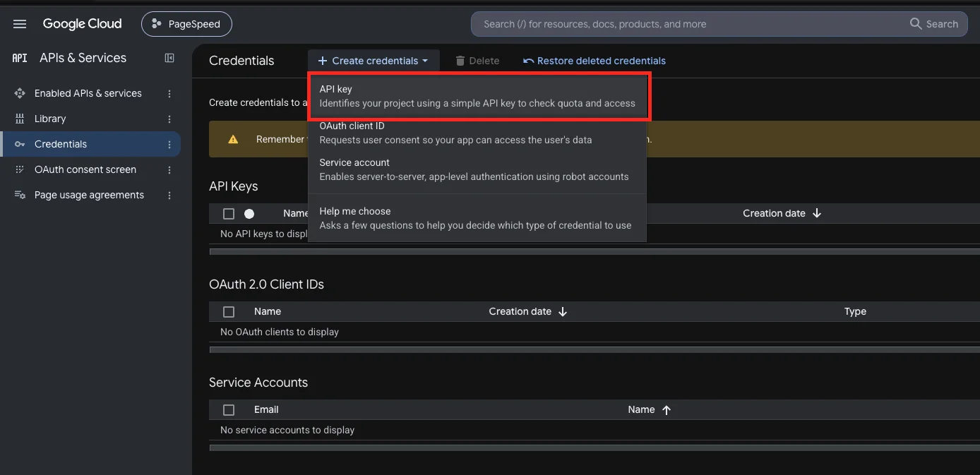Click the OAuth clients Creation date sort arrow
Viewport: 980px width, 475px height.
point(563,311)
